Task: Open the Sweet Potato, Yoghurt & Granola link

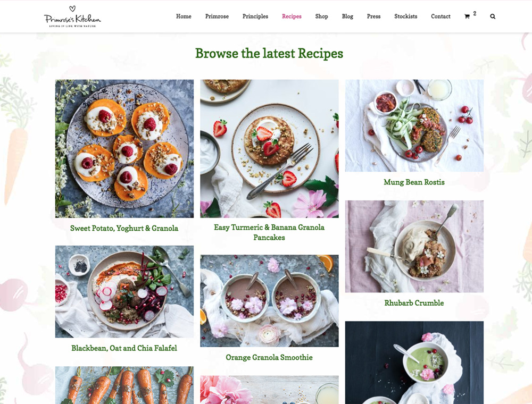Action: click(x=124, y=228)
